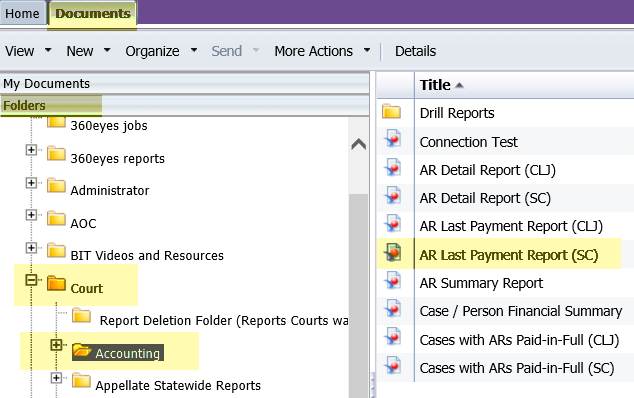
Task: Expand the Administrator folder node
Action: pos(31,183)
